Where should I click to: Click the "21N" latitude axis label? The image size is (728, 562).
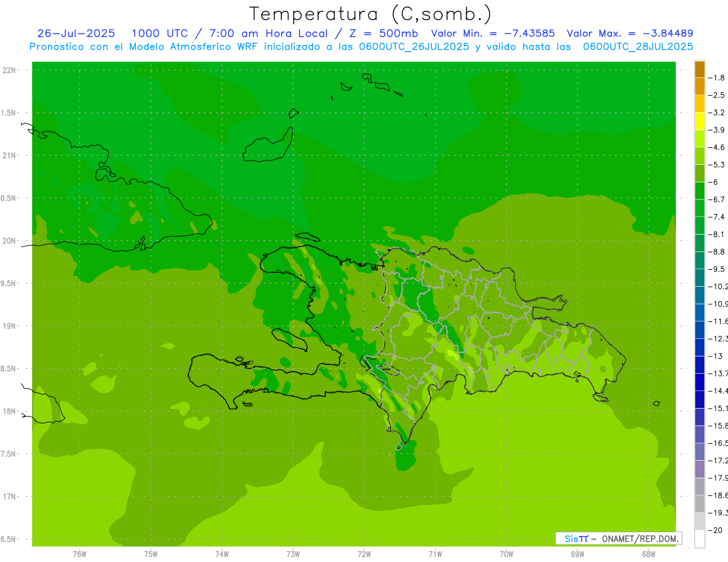(9, 155)
